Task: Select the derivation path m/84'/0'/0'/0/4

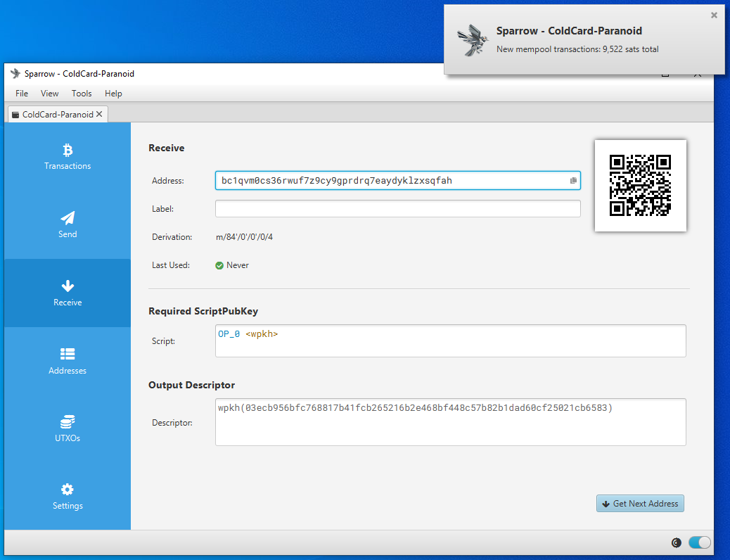Action: (x=245, y=237)
